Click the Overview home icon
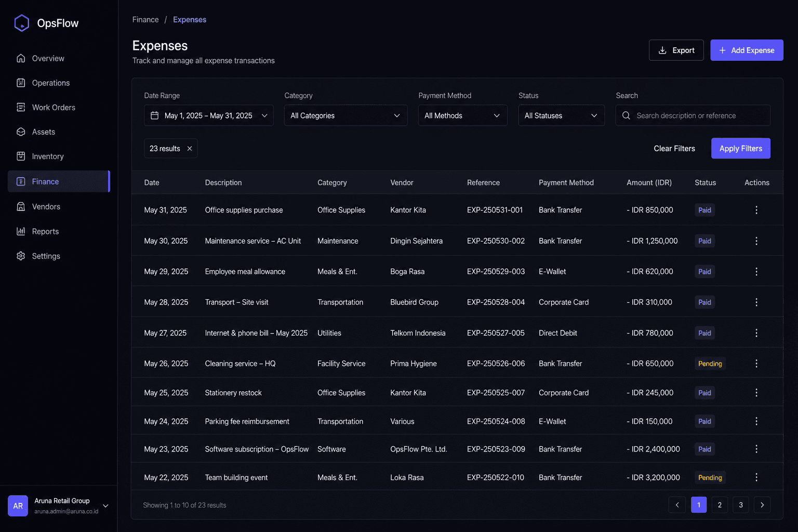Screen dimensions: 798x532 [21, 58]
